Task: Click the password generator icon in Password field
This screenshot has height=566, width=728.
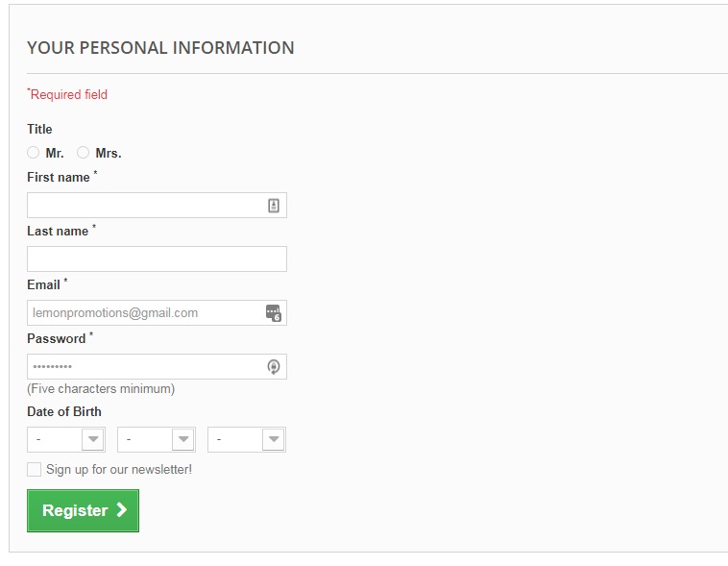Action: click(x=274, y=367)
